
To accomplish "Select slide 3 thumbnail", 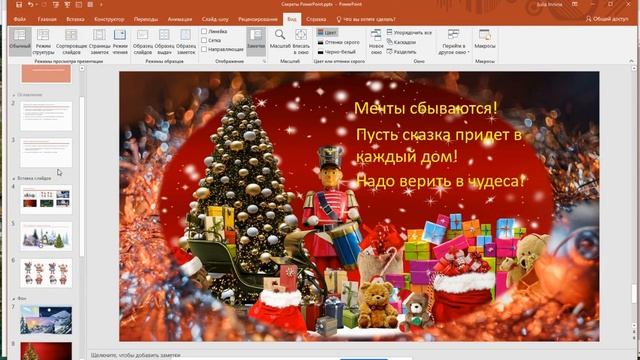I will pos(46,153).
